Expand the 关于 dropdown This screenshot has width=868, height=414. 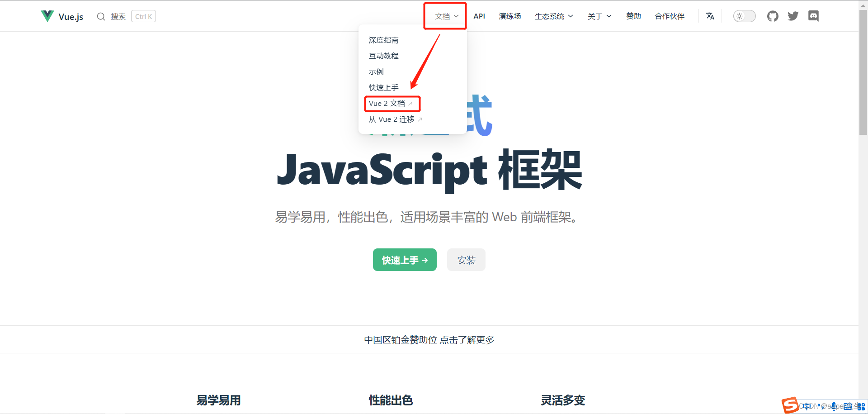pos(599,16)
